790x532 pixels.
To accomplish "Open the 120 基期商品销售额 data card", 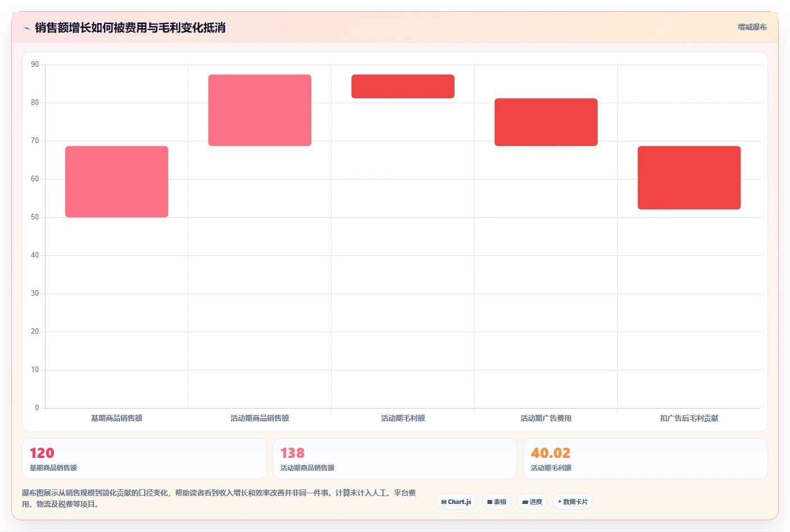I will 144,458.
